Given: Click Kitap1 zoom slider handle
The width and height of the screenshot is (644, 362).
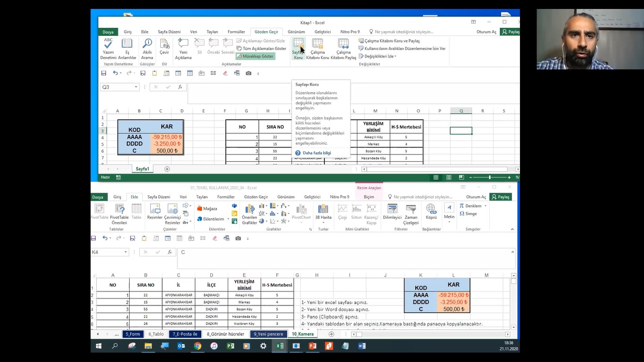Looking at the screenshot, I should (490, 177).
